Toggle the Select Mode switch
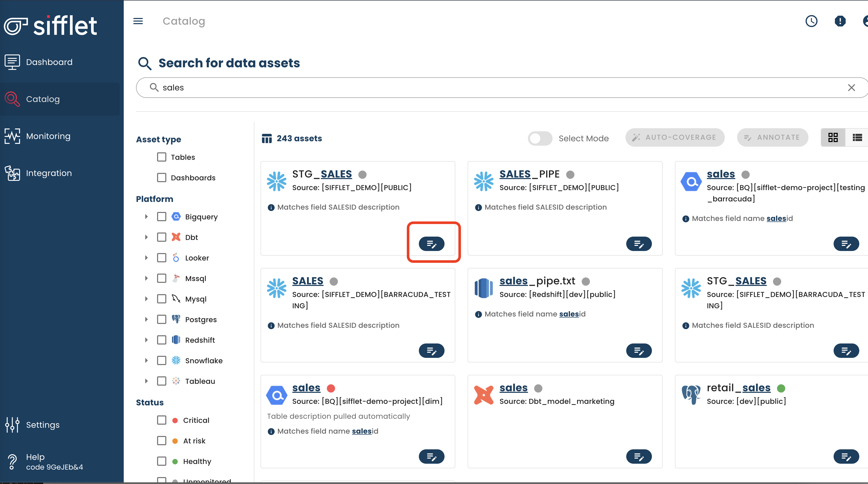Viewport: 868px width, 484px height. click(x=540, y=138)
